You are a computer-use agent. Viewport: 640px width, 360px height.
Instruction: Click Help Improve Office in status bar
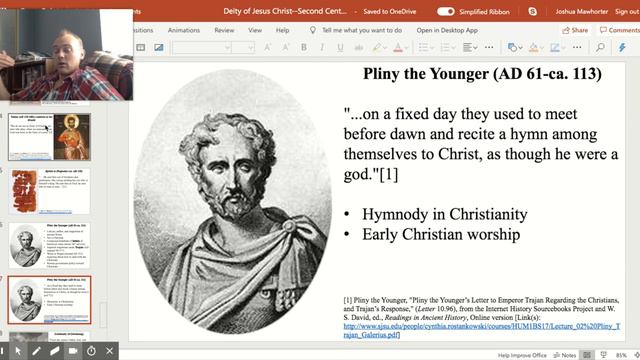(x=522, y=355)
